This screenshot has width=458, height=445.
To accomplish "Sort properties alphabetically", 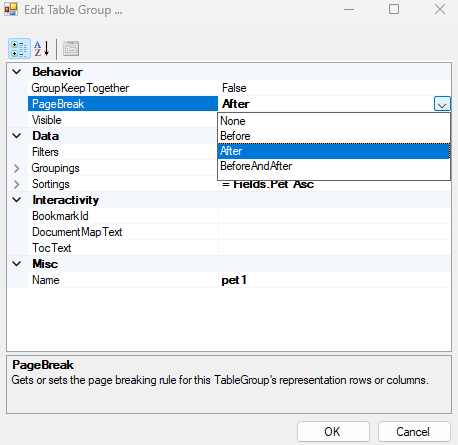I will click(42, 49).
